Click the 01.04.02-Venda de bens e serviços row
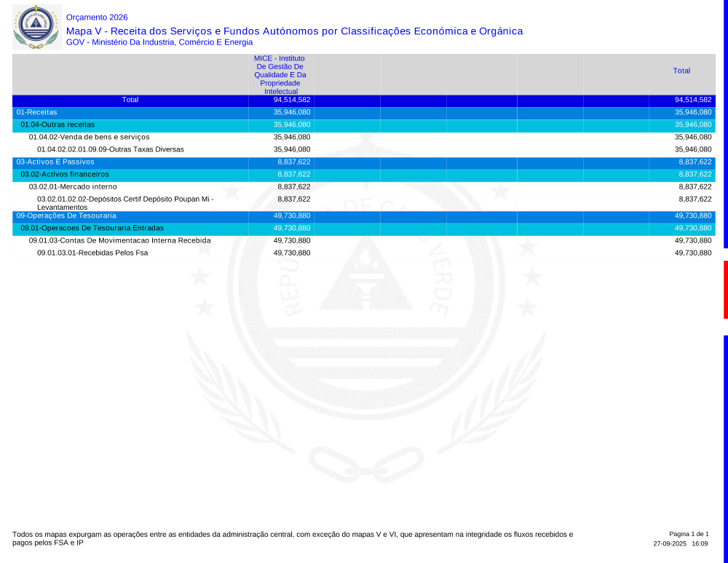 tap(89, 137)
